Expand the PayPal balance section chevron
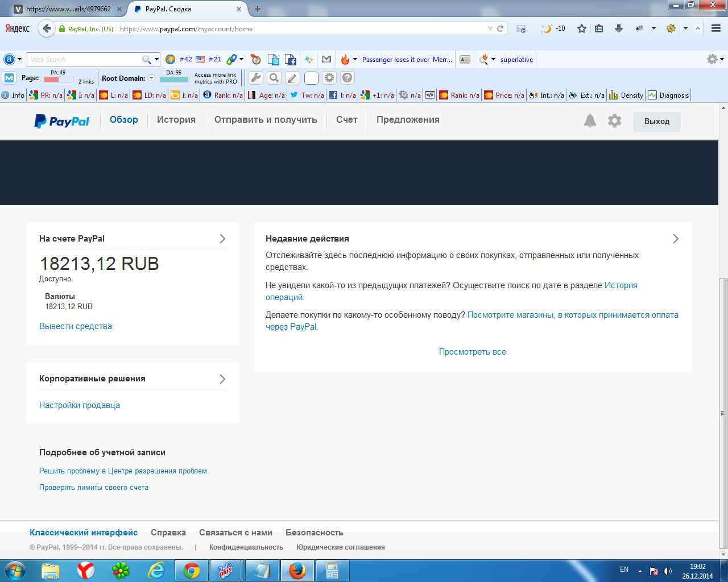Viewport: 728px width, 582px height. click(222, 239)
